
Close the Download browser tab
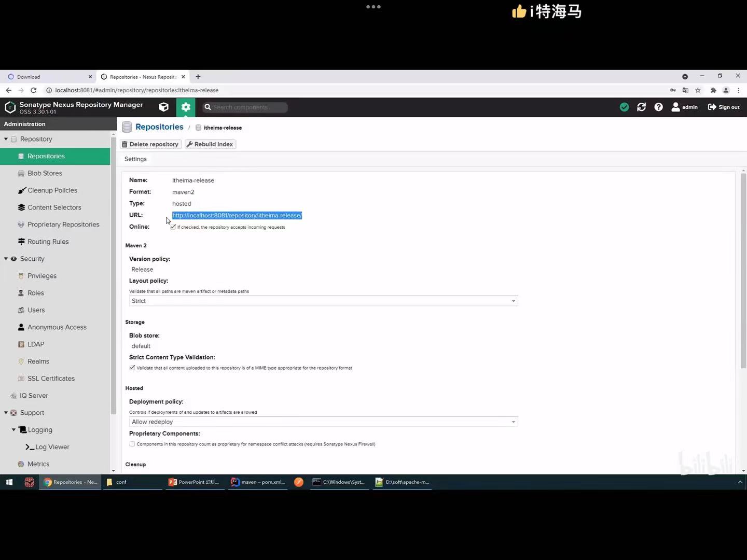(x=90, y=77)
